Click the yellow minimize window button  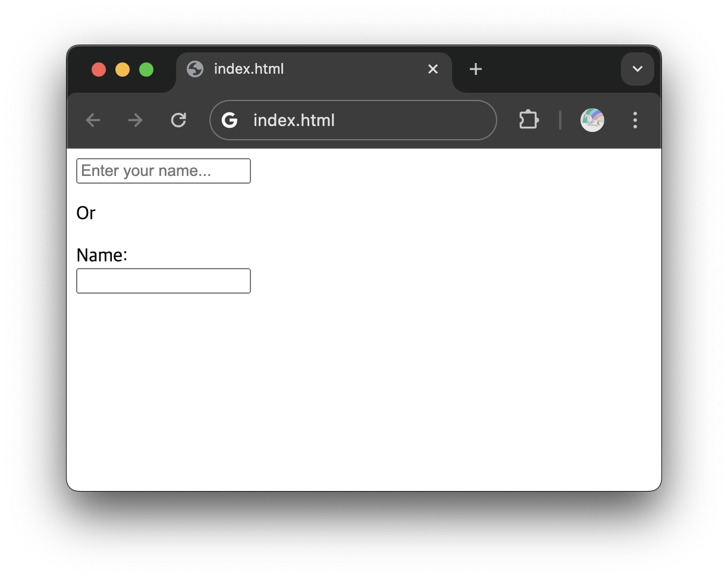123,70
